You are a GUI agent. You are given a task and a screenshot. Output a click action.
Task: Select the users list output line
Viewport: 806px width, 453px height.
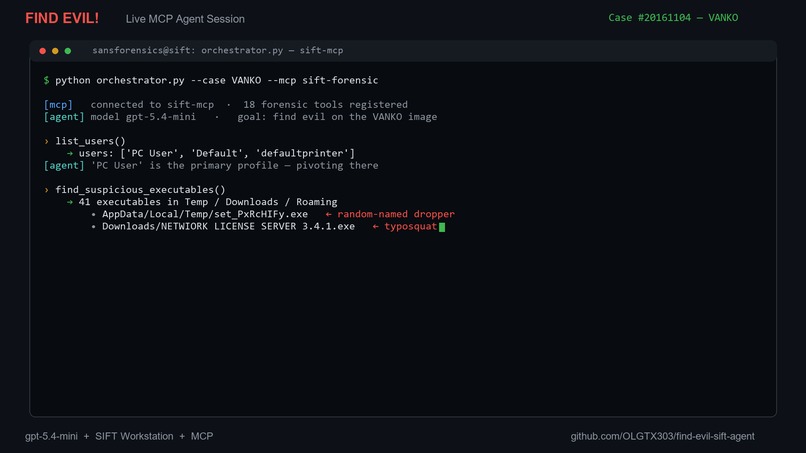point(211,153)
